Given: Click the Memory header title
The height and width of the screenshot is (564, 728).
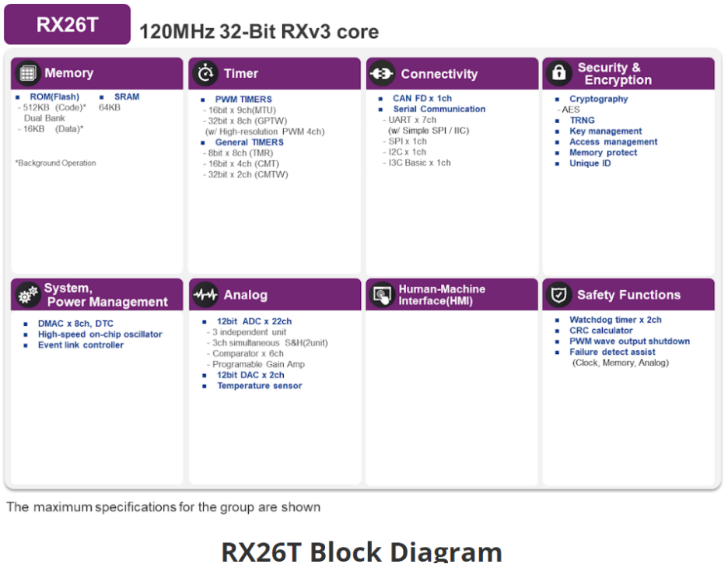Looking at the screenshot, I should click(68, 73).
